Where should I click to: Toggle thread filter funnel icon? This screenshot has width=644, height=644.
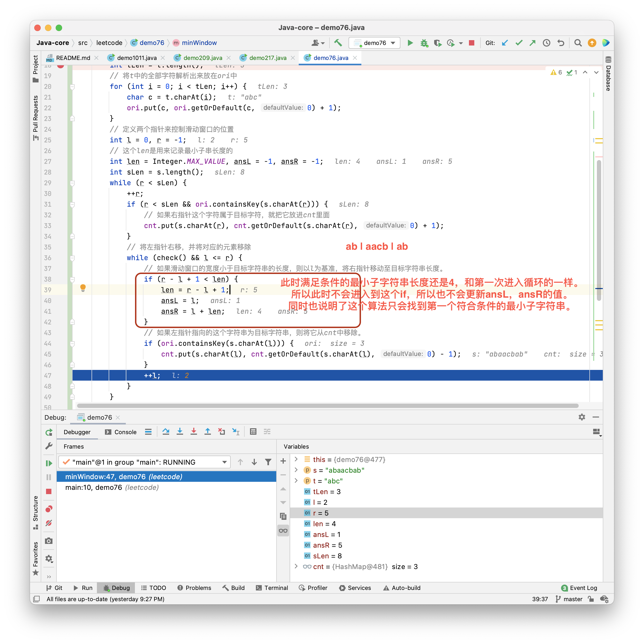click(x=268, y=462)
